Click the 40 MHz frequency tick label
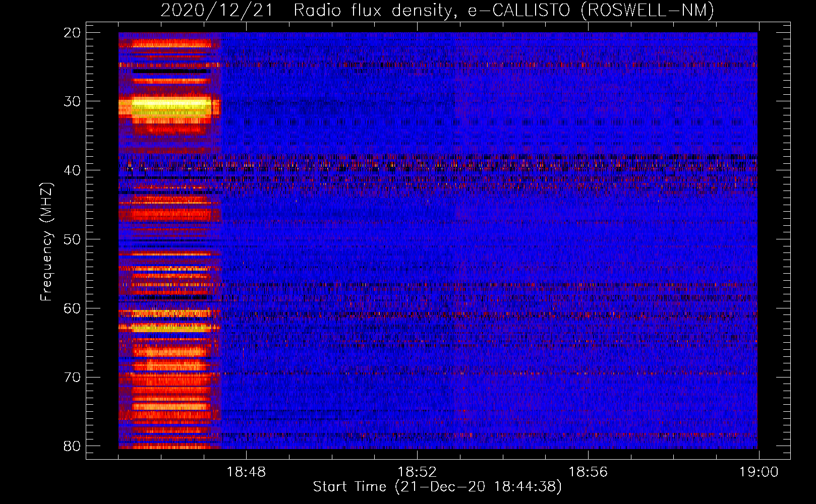 point(72,170)
